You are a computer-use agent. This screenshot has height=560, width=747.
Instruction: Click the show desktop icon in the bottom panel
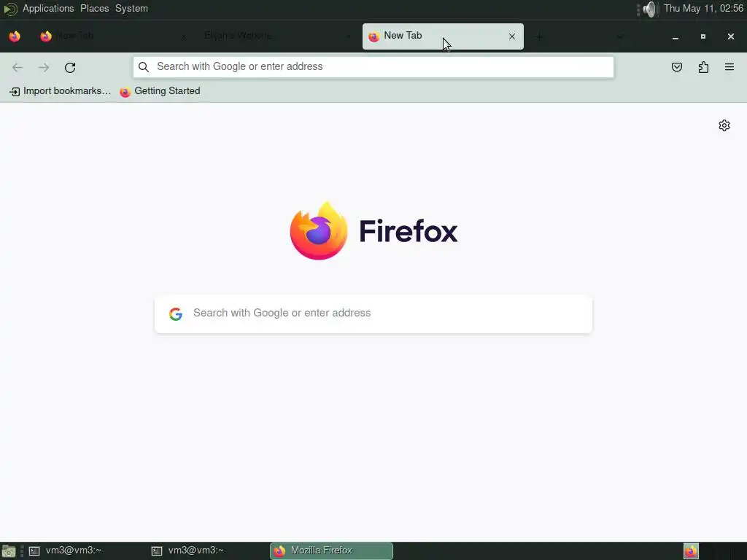point(9,551)
